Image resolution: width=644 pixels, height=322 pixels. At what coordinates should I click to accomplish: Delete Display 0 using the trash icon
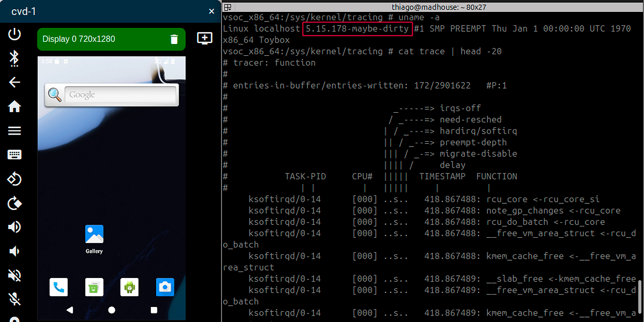click(174, 38)
